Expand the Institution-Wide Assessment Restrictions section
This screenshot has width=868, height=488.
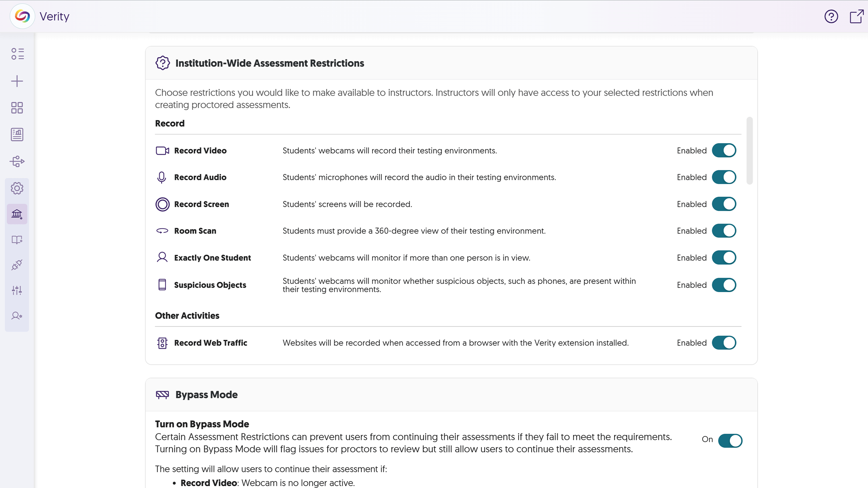[x=269, y=63]
